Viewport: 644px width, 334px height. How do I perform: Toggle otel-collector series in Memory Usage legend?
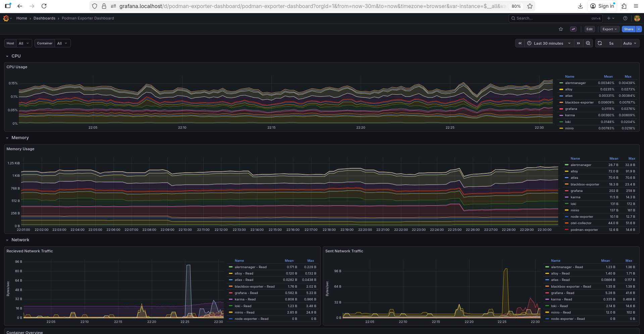coord(581,223)
